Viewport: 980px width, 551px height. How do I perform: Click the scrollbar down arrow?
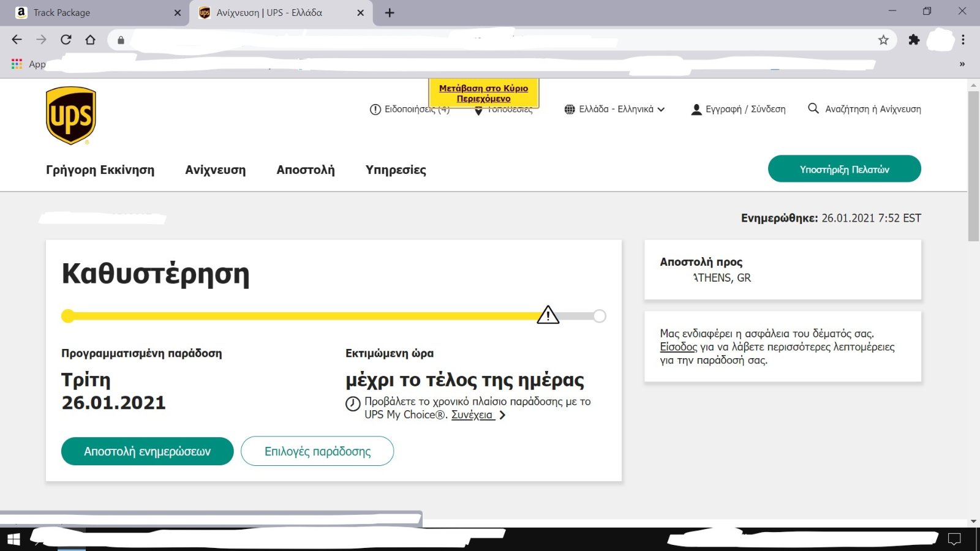tap(973, 522)
